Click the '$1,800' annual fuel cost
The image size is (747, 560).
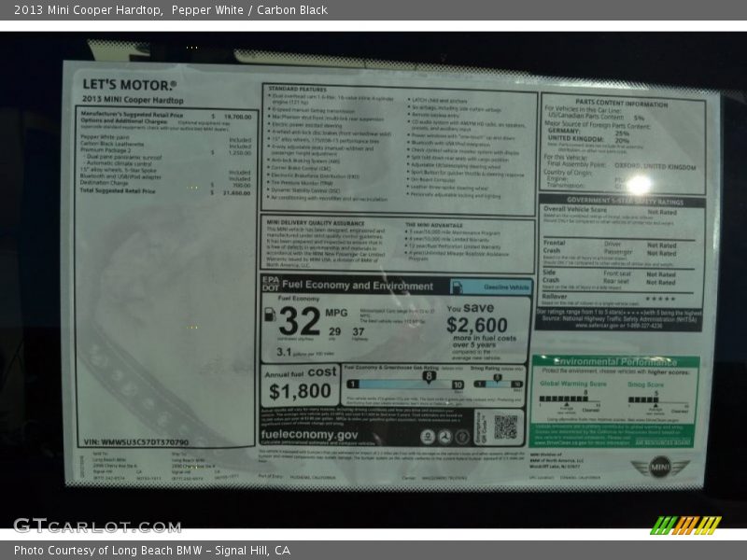pos(300,391)
